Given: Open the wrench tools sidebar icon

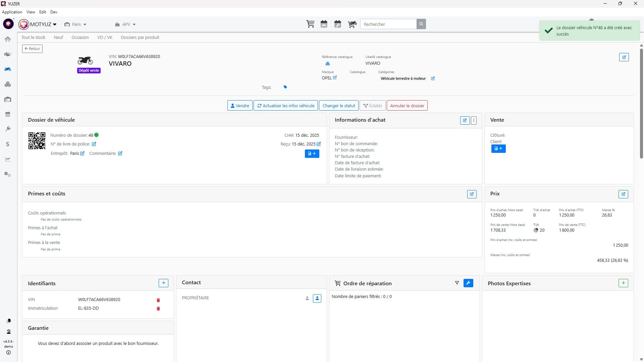Looking at the screenshot, I should 8,129.
